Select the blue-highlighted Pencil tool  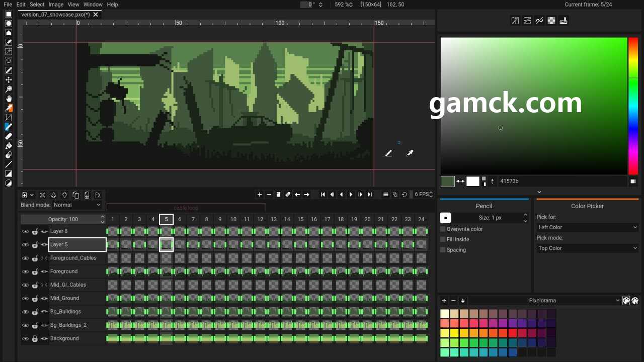pyautogui.click(x=9, y=127)
